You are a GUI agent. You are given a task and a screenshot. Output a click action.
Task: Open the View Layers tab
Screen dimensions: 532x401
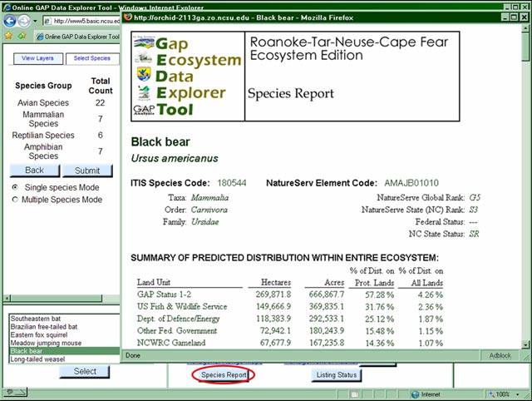[38, 58]
